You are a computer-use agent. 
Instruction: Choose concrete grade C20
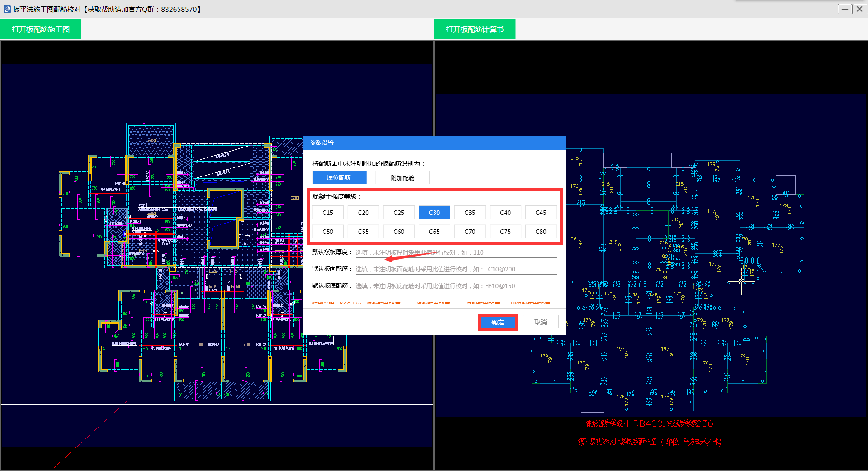(363, 213)
